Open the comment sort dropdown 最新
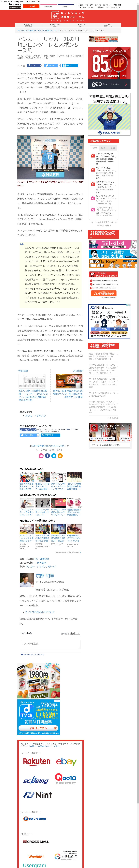 (74, 633)
